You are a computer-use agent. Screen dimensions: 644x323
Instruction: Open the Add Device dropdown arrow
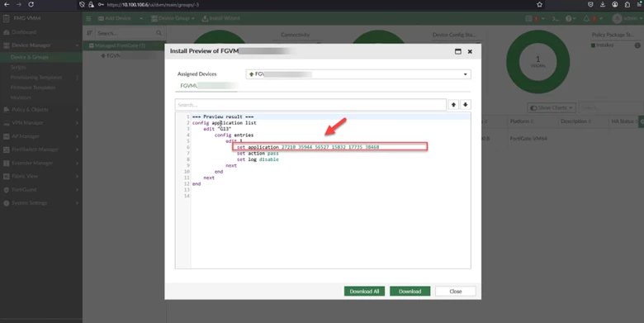point(141,18)
